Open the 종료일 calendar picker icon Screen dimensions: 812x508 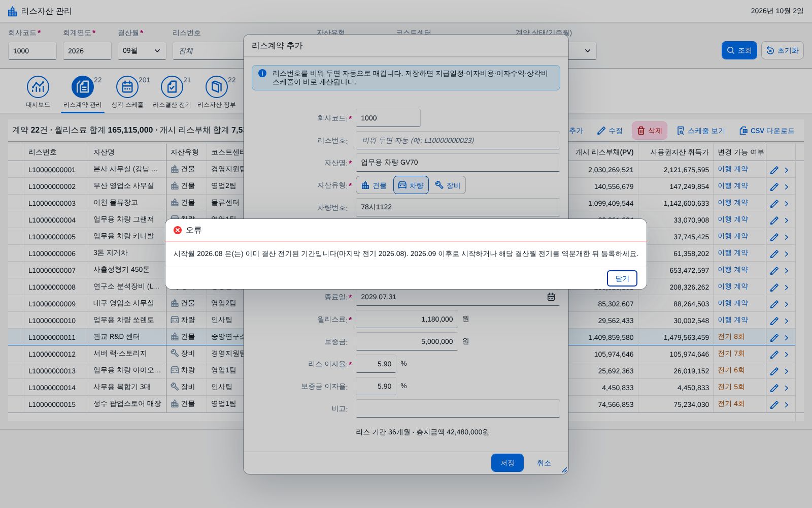coord(551,297)
